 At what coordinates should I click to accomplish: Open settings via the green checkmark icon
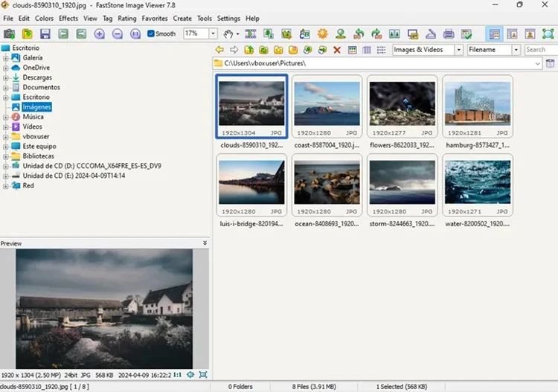pyautogui.click(x=466, y=33)
